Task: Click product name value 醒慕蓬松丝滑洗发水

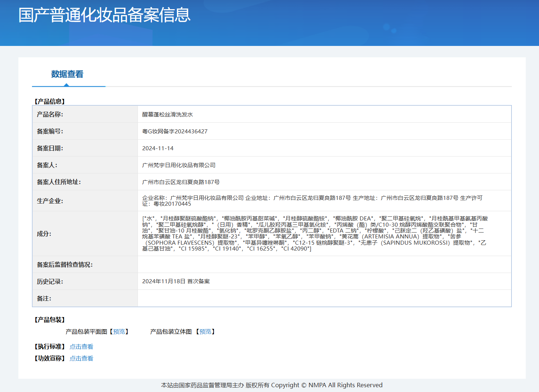Action: [x=168, y=115]
